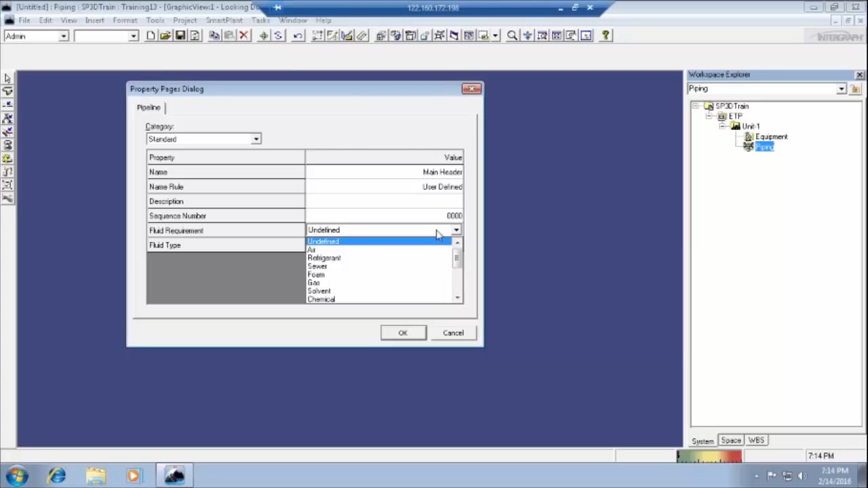Open File Explorer from the taskbar

96,476
